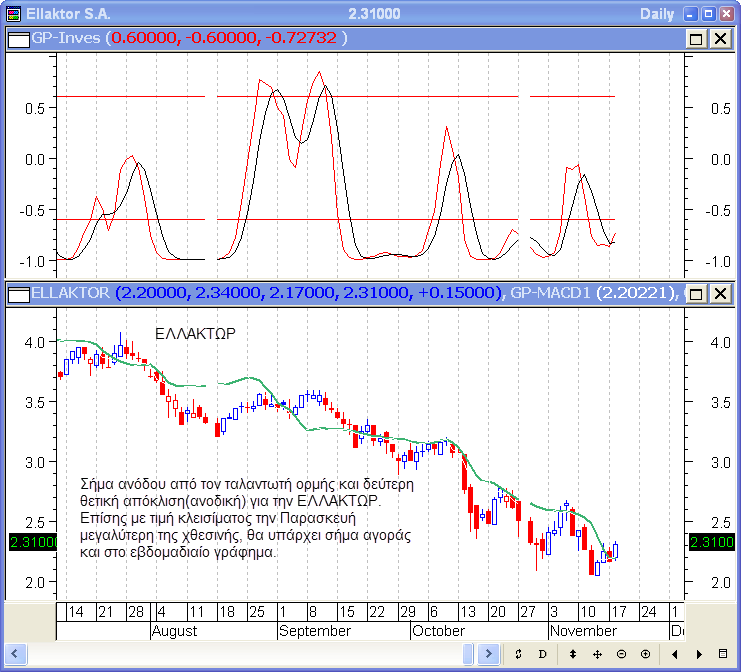Screen dimensions: 741x672
Task: Select the four-way pan arrows icon
Action: 597,654
